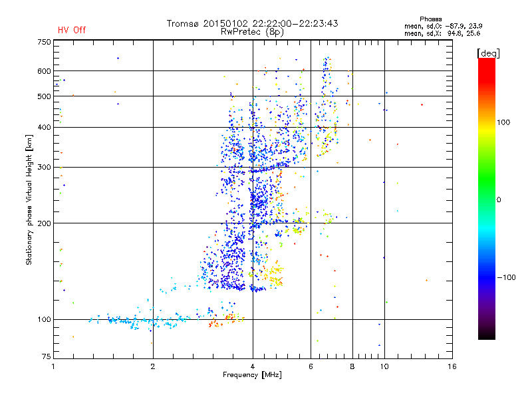The height and width of the screenshot is (399, 532).
Task: Select the 'mean, sd,O: -87.9, 23.9' line
Action: tap(443, 26)
